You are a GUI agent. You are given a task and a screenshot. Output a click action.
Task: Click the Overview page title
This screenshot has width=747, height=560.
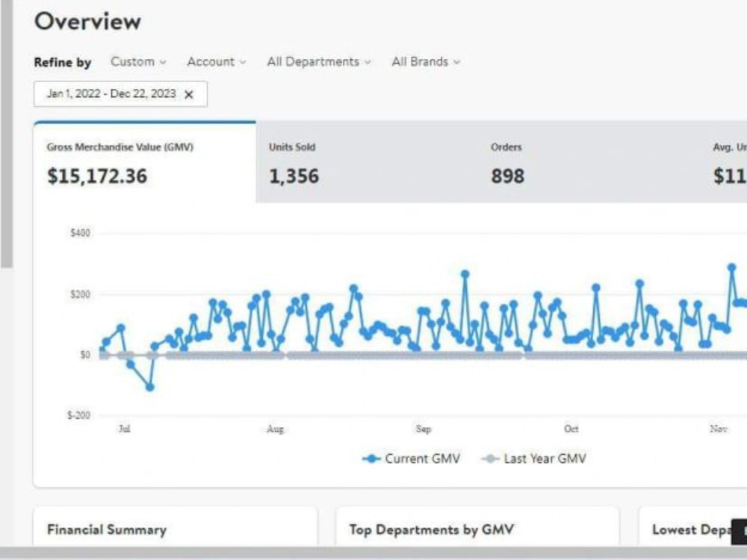tap(87, 22)
